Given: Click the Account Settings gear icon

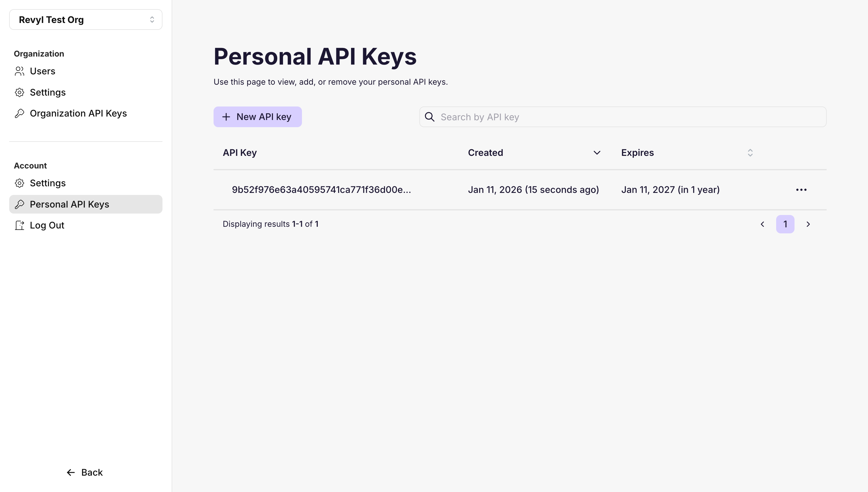Looking at the screenshot, I should 19,183.
